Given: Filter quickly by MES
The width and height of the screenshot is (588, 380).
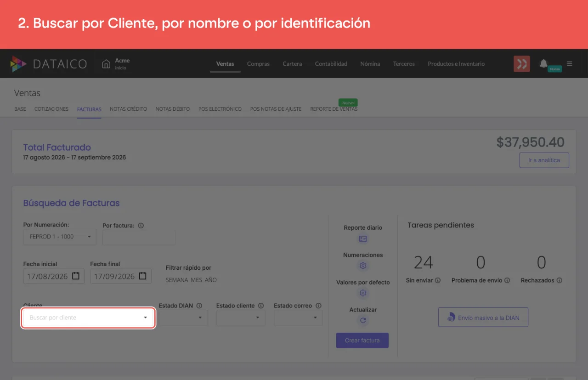Looking at the screenshot, I should [197, 280].
